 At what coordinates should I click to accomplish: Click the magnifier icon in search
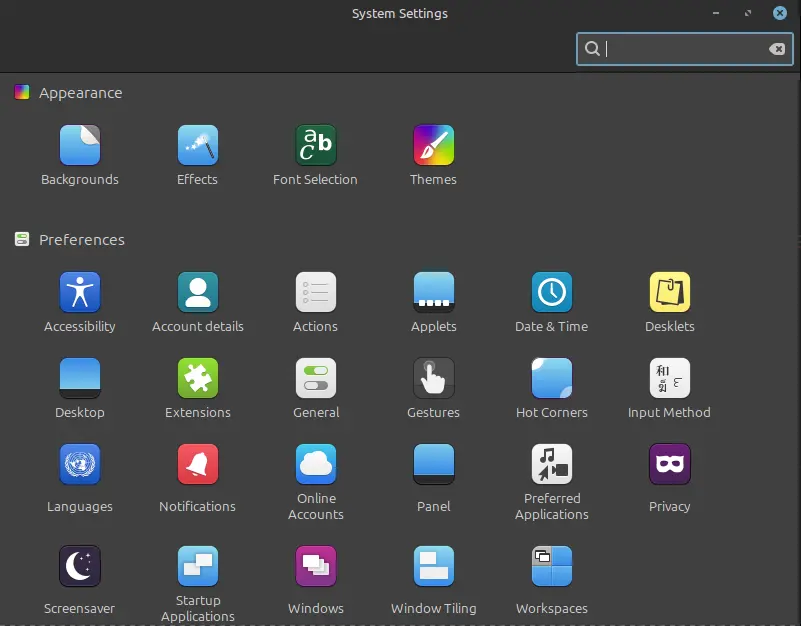tap(592, 49)
